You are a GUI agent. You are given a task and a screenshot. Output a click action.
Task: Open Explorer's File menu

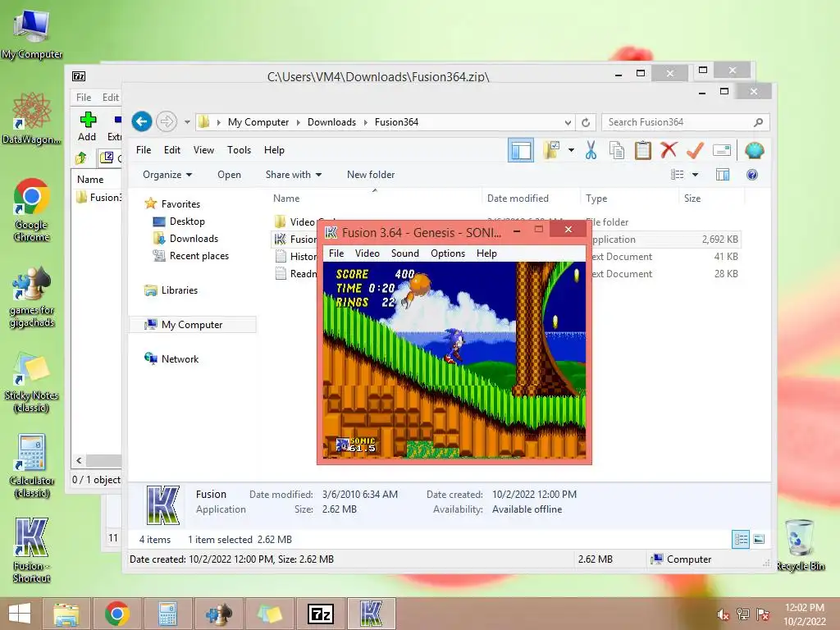click(x=143, y=150)
